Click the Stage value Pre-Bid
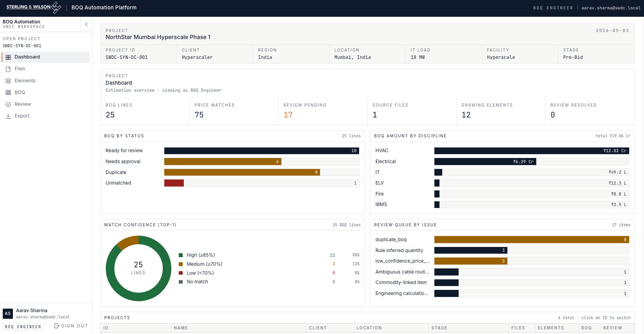Screen dimensions: 644x334 (x=573, y=57)
